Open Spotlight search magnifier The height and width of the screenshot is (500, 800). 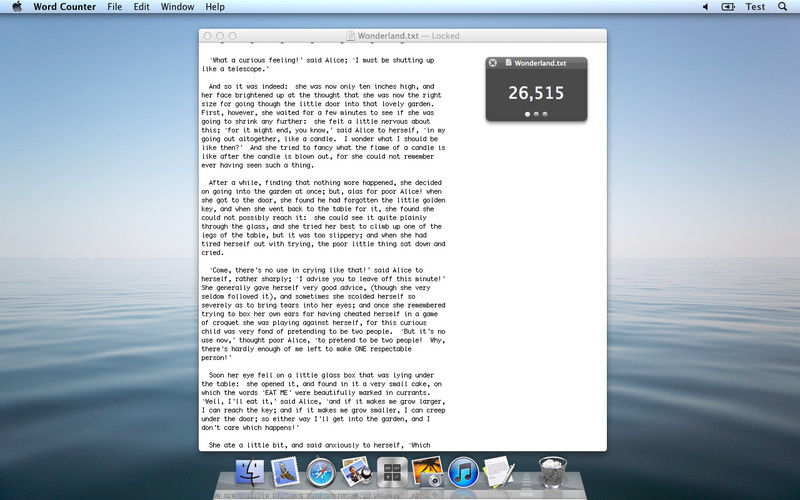pos(782,7)
